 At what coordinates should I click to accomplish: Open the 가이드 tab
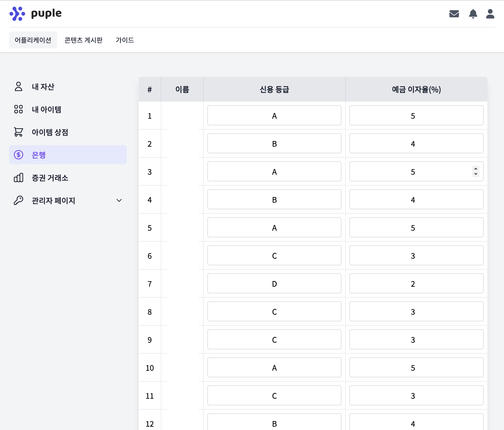[x=125, y=40]
